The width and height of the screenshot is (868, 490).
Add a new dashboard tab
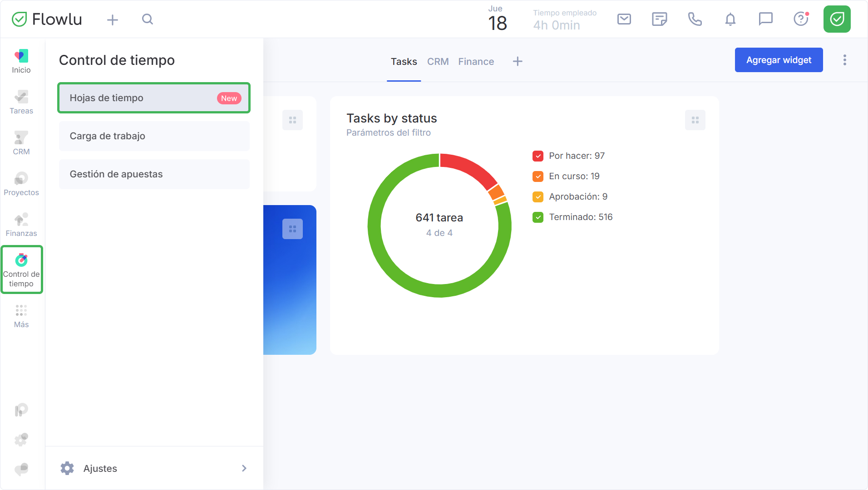coord(518,61)
